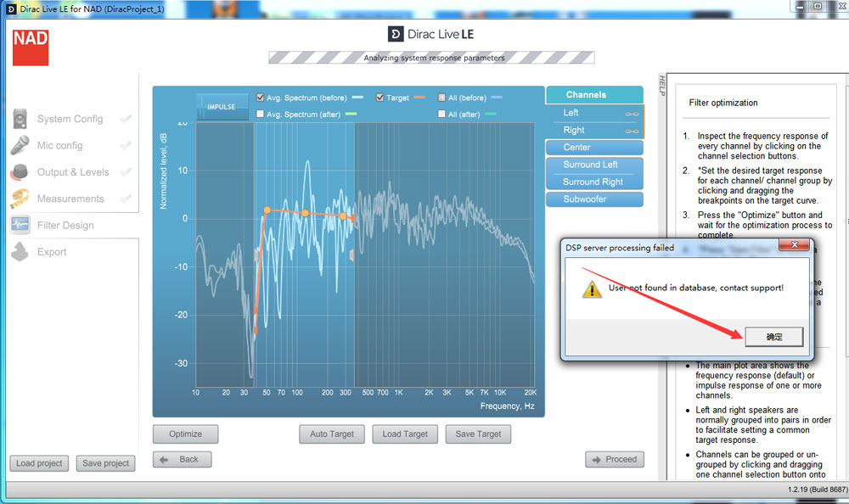Click the Optimize button
The height and width of the screenshot is (504, 849).
[x=185, y=434]
